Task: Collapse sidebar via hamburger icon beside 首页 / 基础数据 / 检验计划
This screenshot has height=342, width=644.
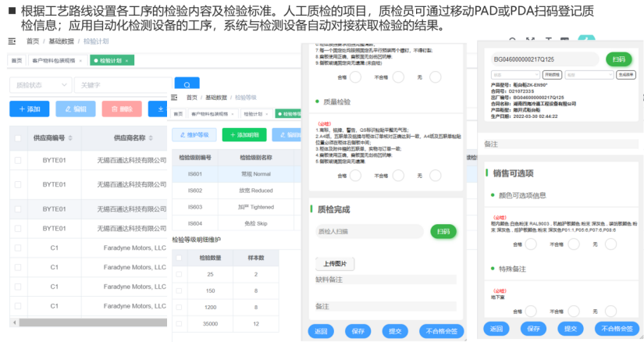Action: point(12,41)
